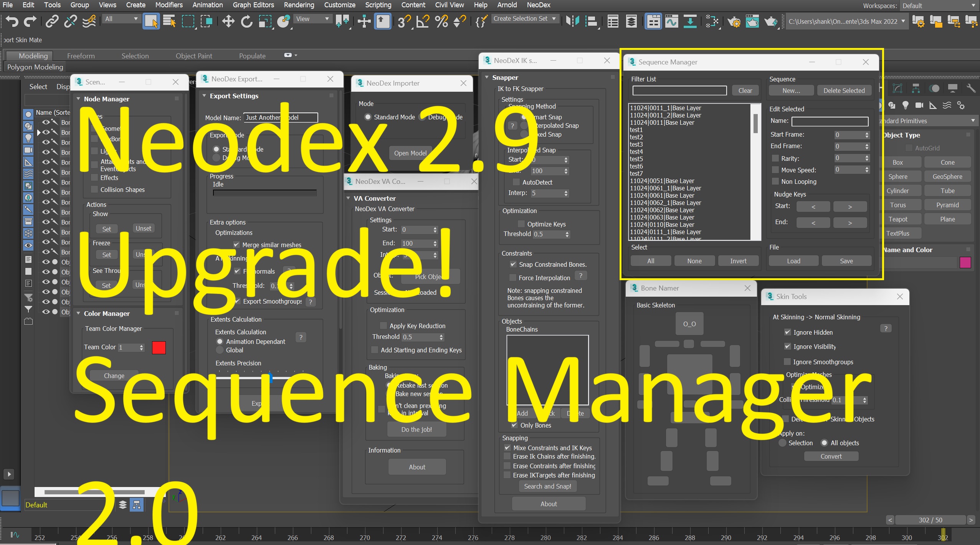The width and height of the screenshot is (980, 545).
Task: Click the Filter List text field
Action: coord(679,90)
